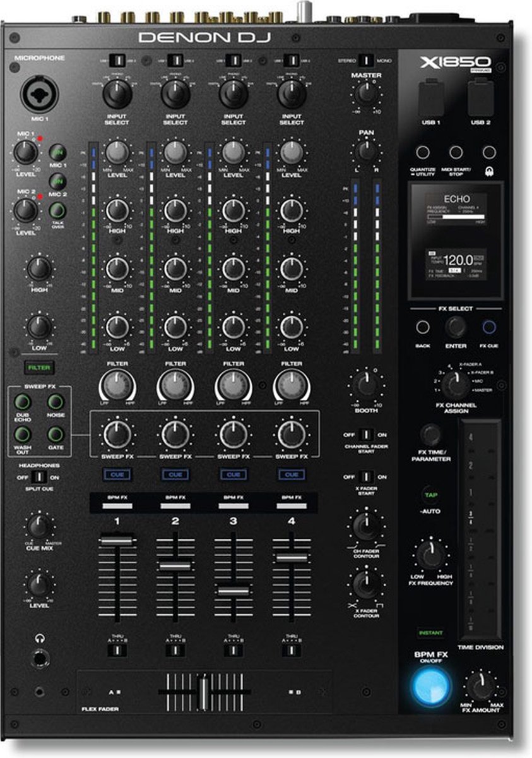Click the channel 3 FILTER knob
Screen dimensions: 532x758
coord(233,385)
